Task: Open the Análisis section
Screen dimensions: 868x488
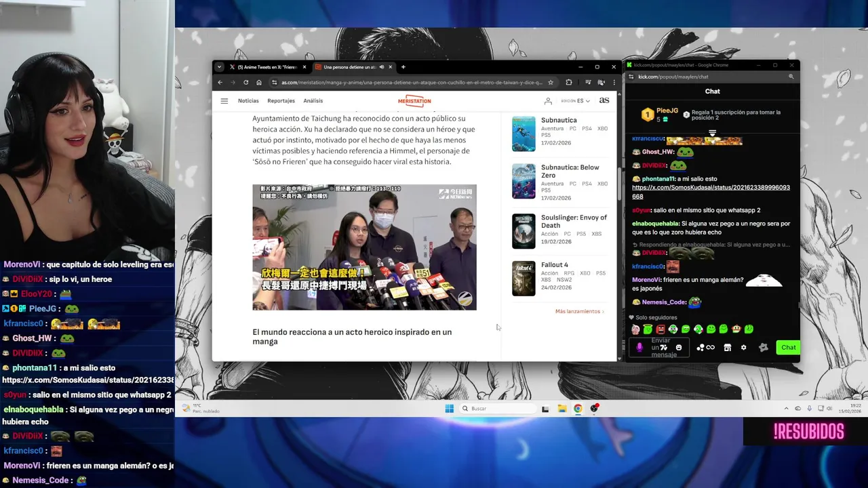Action: [x=313, y=101]
